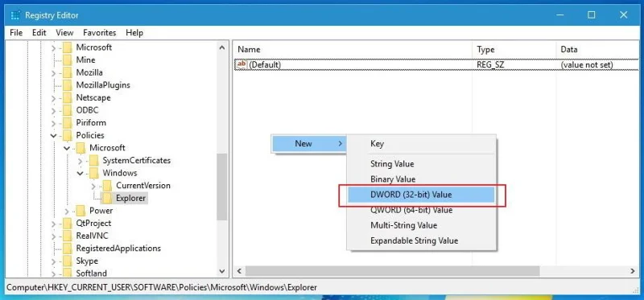
Task: Click tree pane scroll down arrow
Action: tap(222, 271)
